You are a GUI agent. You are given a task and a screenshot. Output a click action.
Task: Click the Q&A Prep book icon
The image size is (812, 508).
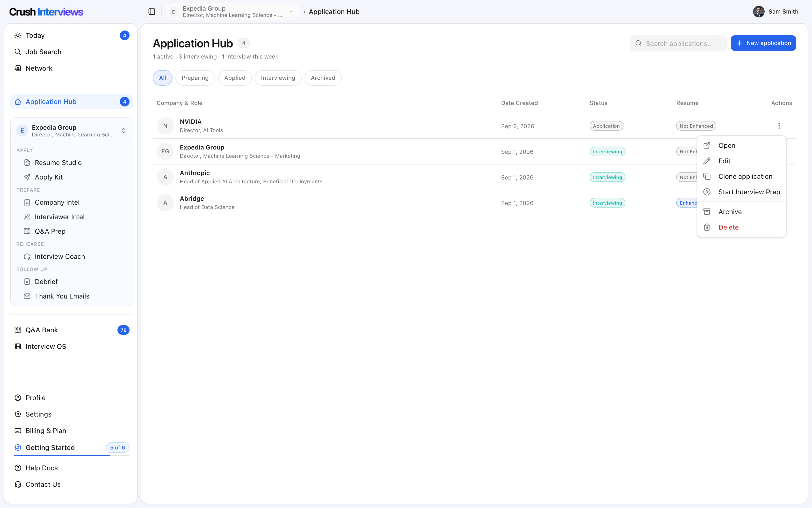(27, 231)
